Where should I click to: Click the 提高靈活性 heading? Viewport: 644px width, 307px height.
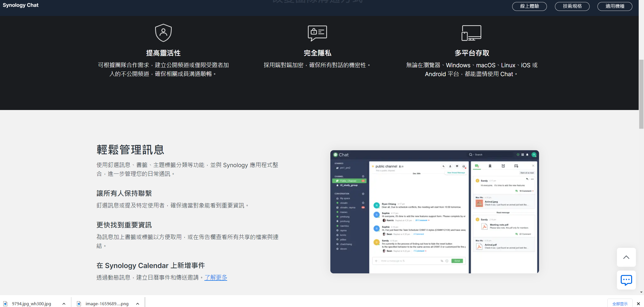click(x=163, y=53)
